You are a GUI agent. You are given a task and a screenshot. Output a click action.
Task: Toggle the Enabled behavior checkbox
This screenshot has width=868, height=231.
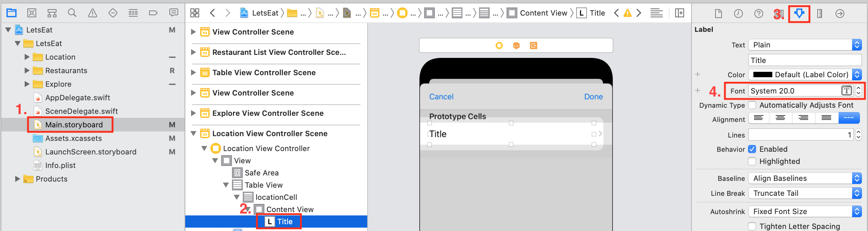(752, 149)
